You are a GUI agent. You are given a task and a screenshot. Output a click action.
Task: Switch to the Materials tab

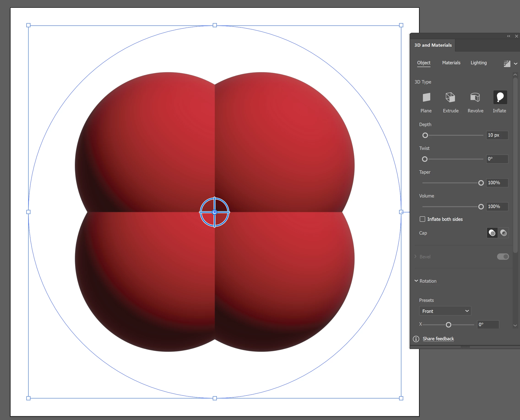[x=451, y=63]
